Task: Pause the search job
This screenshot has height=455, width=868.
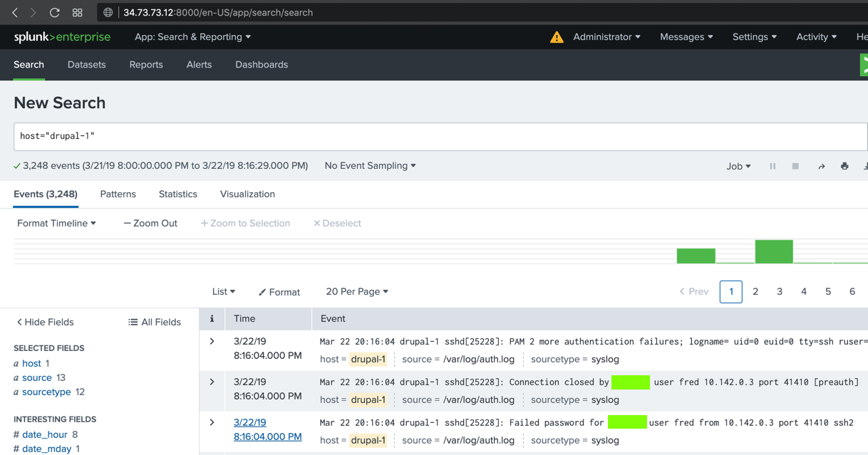Action: coord(773,166)
